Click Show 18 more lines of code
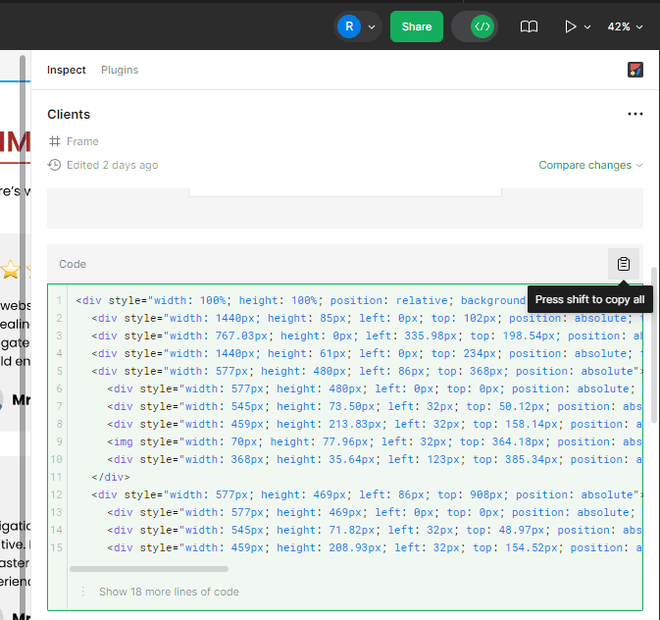Screen dimensions: 660x620 [x=169, y=592]
